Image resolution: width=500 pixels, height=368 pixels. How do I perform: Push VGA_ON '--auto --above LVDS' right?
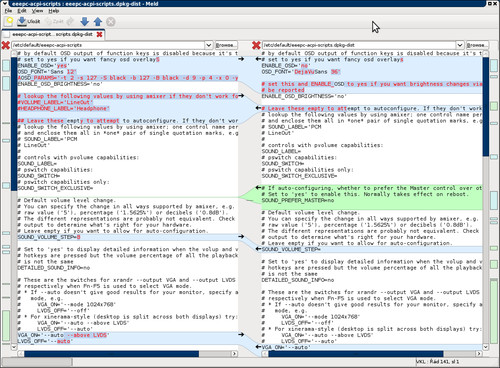241,335
